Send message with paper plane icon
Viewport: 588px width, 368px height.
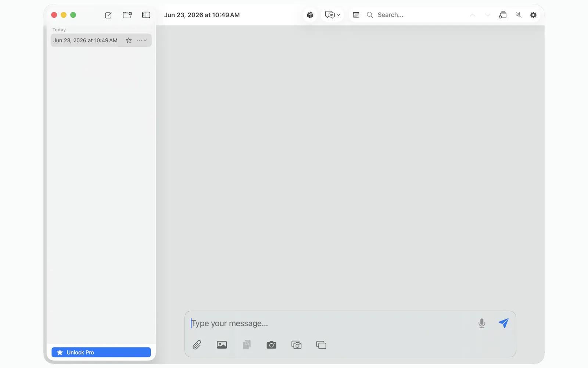pyautogui.click(x=503, y=323)
